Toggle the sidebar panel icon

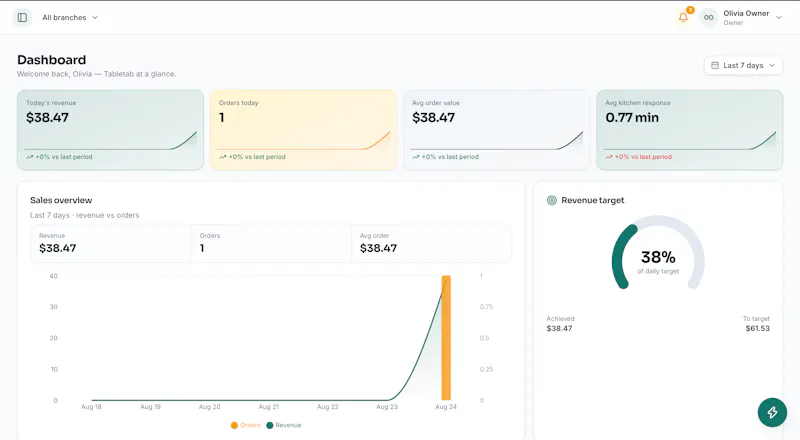click(22, 17)
